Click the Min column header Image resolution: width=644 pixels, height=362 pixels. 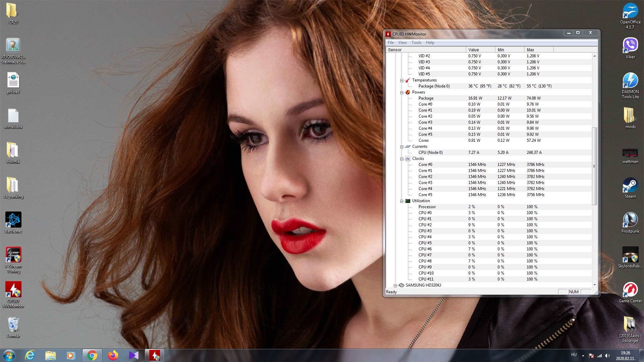pos(510,50)
